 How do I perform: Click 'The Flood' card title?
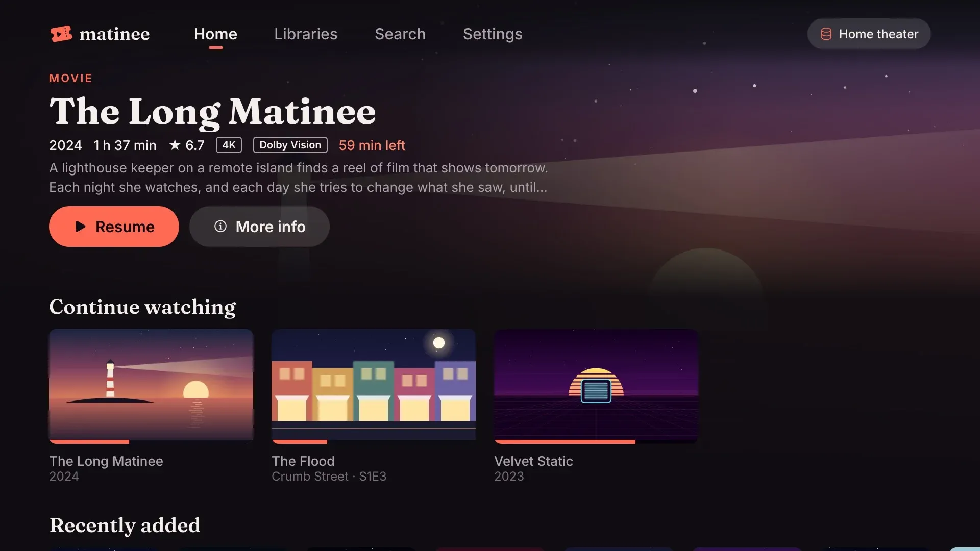pyautogui.click(x=303, y=461)
